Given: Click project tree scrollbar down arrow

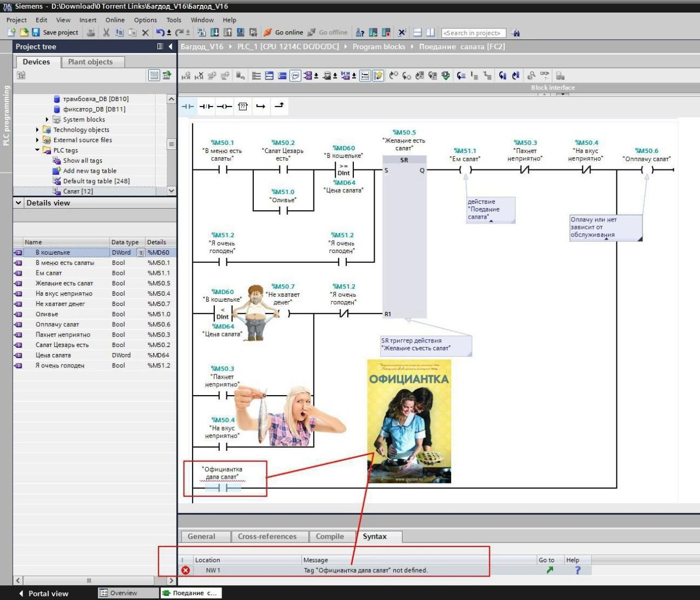Looking at the screenshot, I should tap(171, 191).
